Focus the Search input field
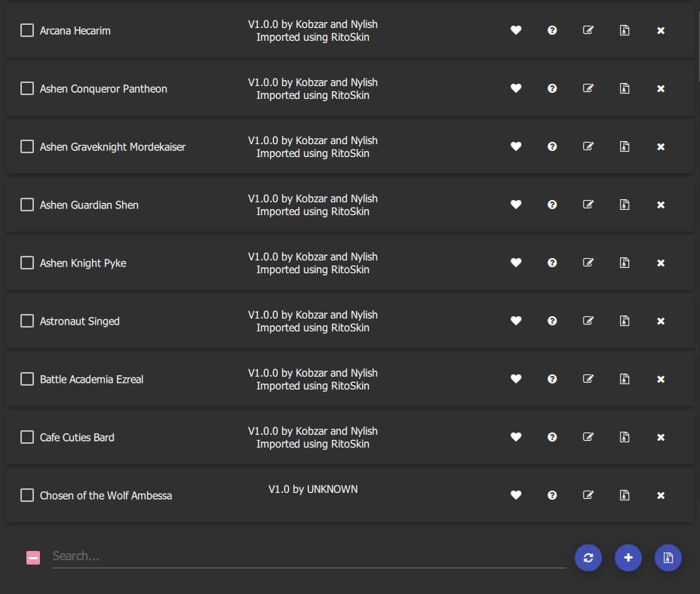 tap(309, 556)
